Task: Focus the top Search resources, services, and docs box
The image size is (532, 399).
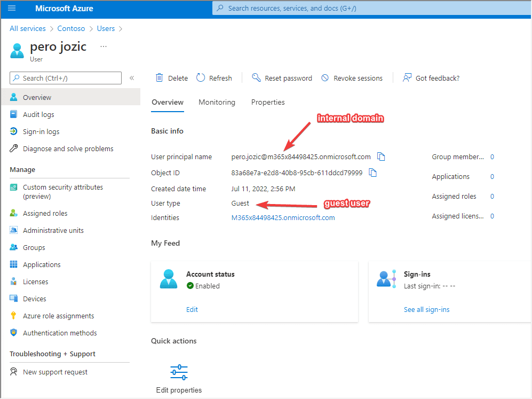Action: [371, 8]
